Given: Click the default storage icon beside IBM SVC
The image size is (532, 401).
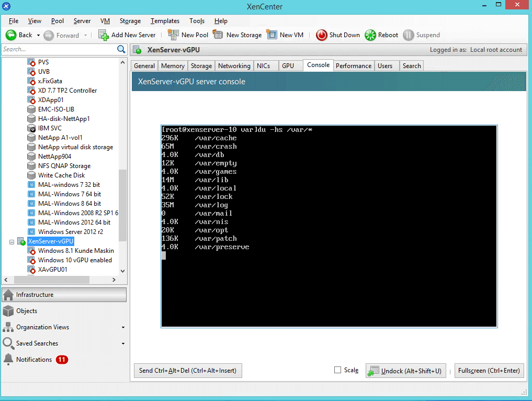Looking at the screenshot, I should tap(31, 128).
